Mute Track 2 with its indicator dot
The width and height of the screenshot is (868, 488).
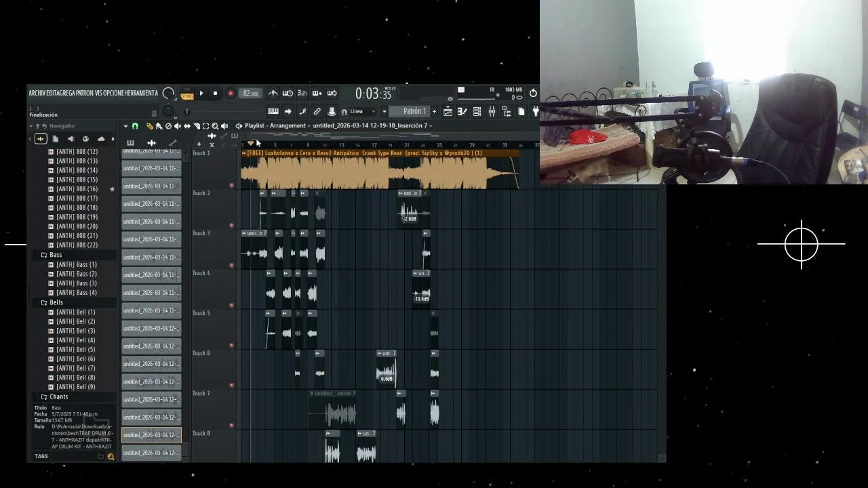point(232,225)
